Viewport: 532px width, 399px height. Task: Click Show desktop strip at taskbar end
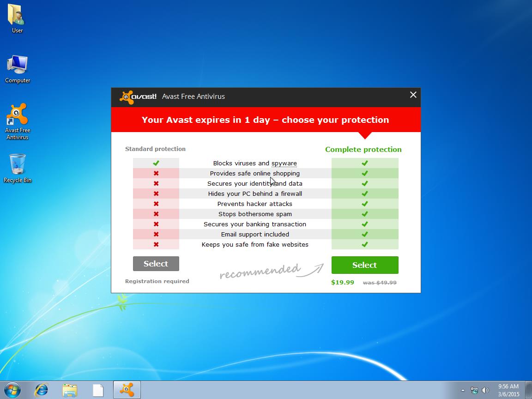(529, 390)
